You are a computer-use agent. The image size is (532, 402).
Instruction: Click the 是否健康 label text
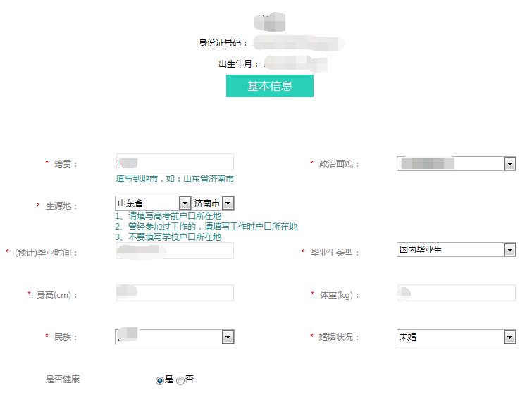(63, 379)
